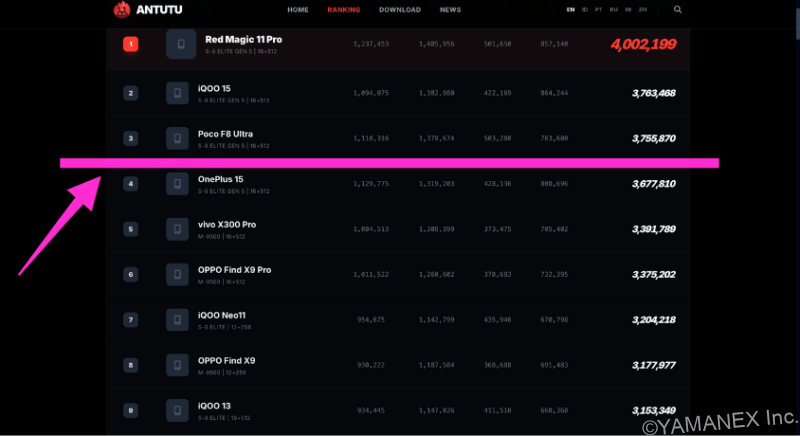Image resolution: width=800 pixels, height=436 pixels.
Task: Switch language to ZH
Action: click(641, 9)
